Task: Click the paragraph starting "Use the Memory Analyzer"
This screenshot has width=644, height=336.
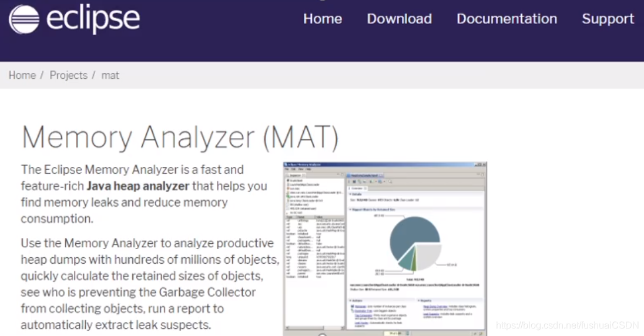Action: [x=150, y=284]
